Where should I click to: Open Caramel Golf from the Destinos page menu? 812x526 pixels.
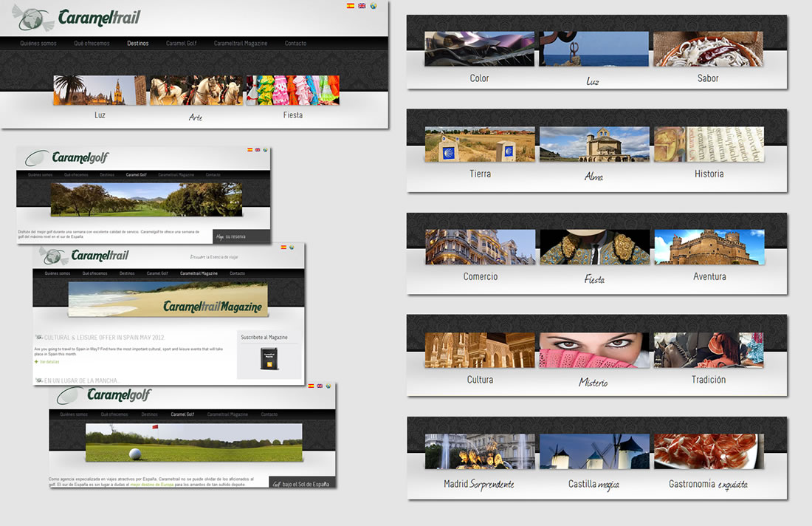point(182,44)
